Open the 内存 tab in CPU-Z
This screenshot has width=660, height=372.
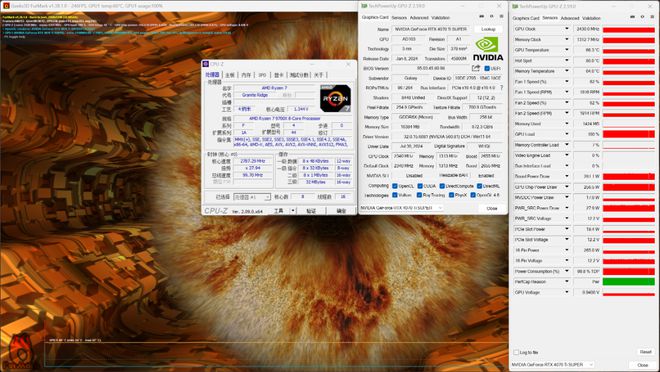click(x=246, y=75)
